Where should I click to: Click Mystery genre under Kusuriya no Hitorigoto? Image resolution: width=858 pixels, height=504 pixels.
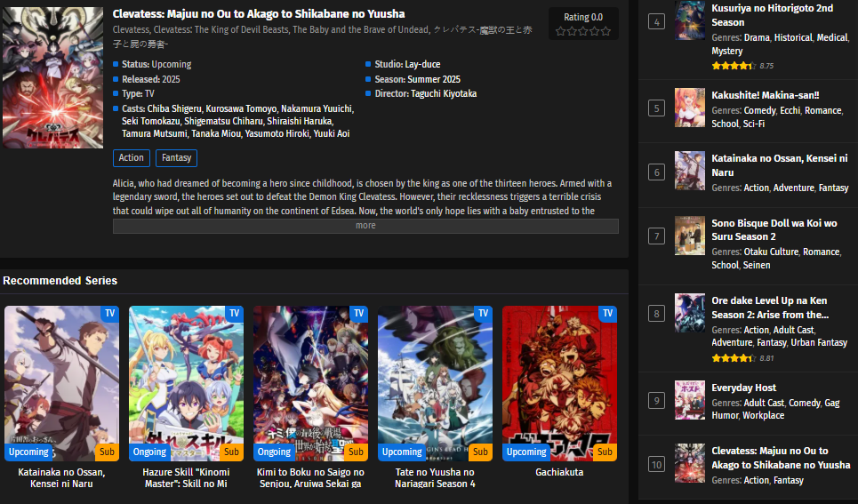(726, 51)
